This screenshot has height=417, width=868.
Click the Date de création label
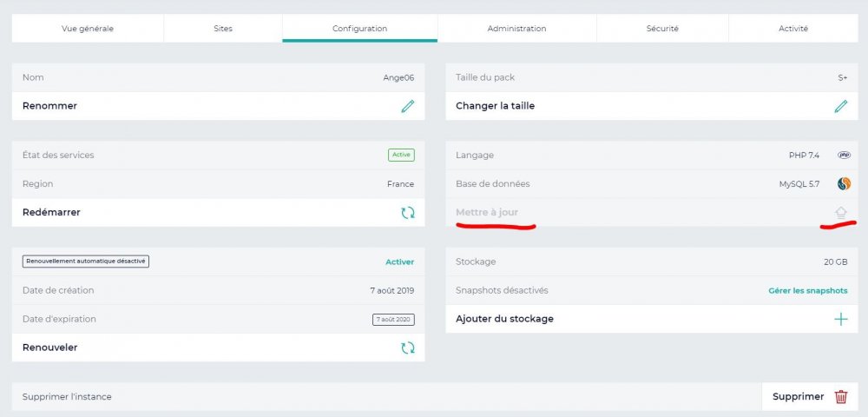pyautogui.click(x=58, y=290)
